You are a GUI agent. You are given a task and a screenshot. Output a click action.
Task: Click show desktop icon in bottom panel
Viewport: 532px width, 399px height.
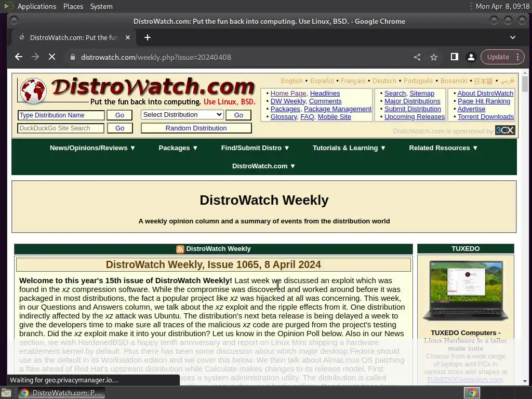pyautogui.click(x=6, y=393)
